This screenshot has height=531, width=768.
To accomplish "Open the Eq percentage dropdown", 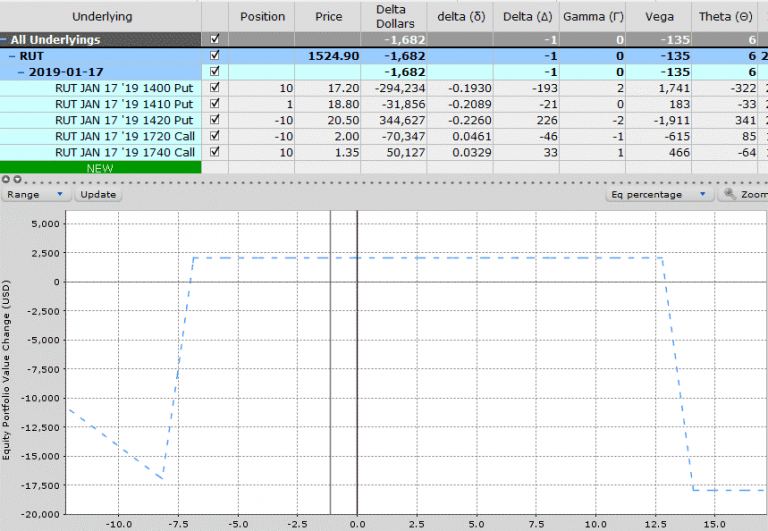I will click(x=660, y=194).
